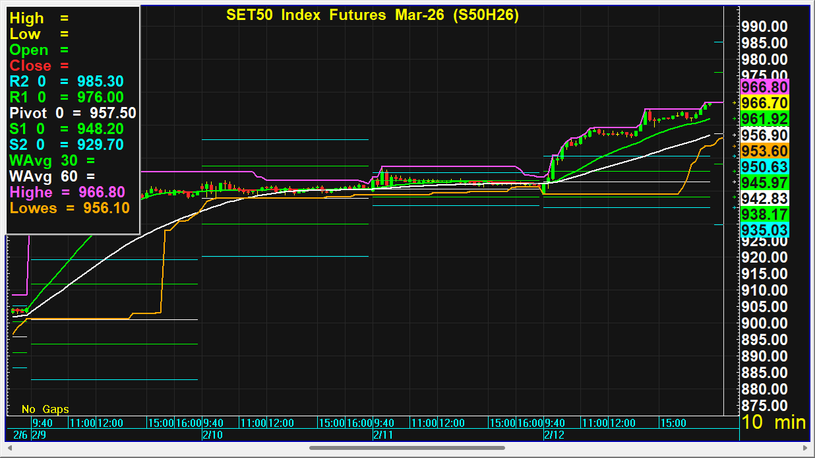Screen dimensions: 815x458
Task: Click the white 956.90 price tag
Action: (x=763, y=135)
